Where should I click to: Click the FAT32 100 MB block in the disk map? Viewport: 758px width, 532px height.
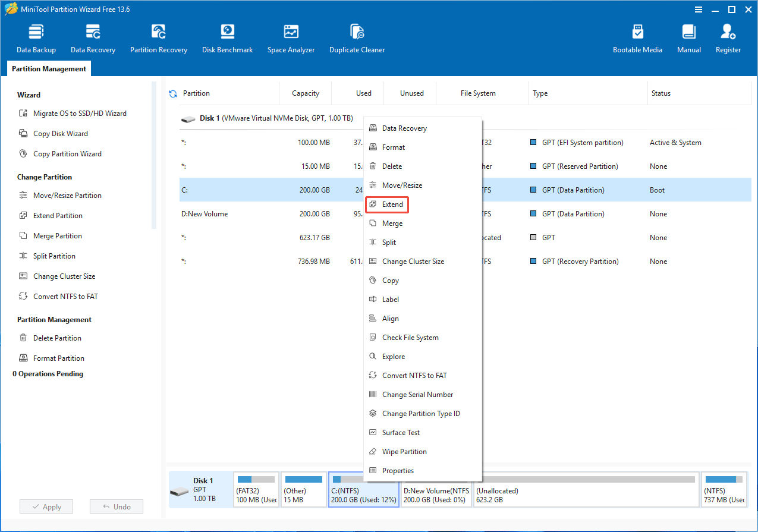(256, 490)
